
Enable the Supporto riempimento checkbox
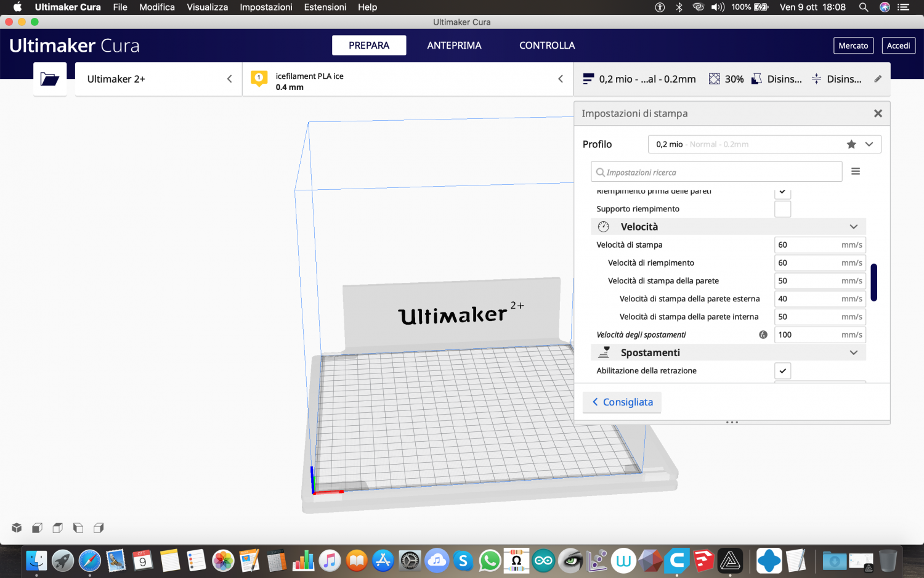click(782, 209)
